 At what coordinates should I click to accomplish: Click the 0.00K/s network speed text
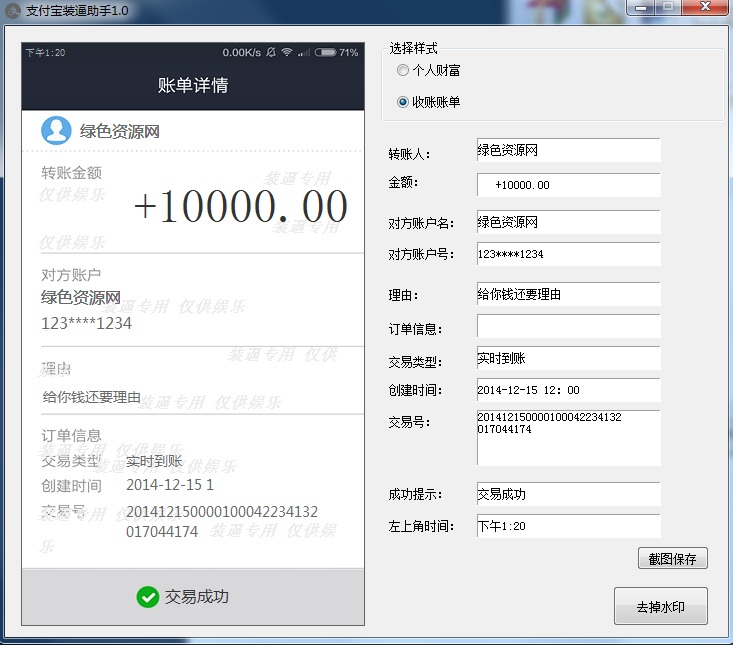pos(242,52)
